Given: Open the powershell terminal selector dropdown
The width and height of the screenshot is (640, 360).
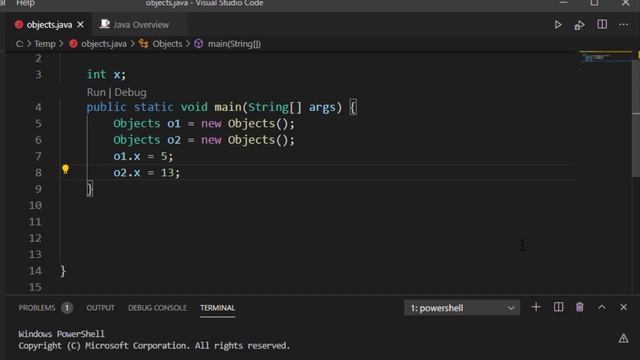Looking at the screenshot, I should tap(462, 308).
